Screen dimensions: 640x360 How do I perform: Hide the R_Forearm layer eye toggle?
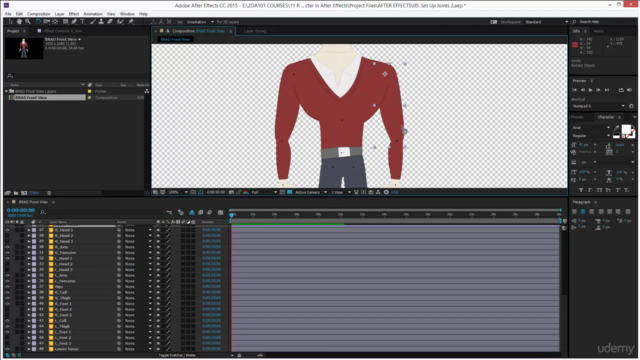pyautogui.click(x=7, y=253)
